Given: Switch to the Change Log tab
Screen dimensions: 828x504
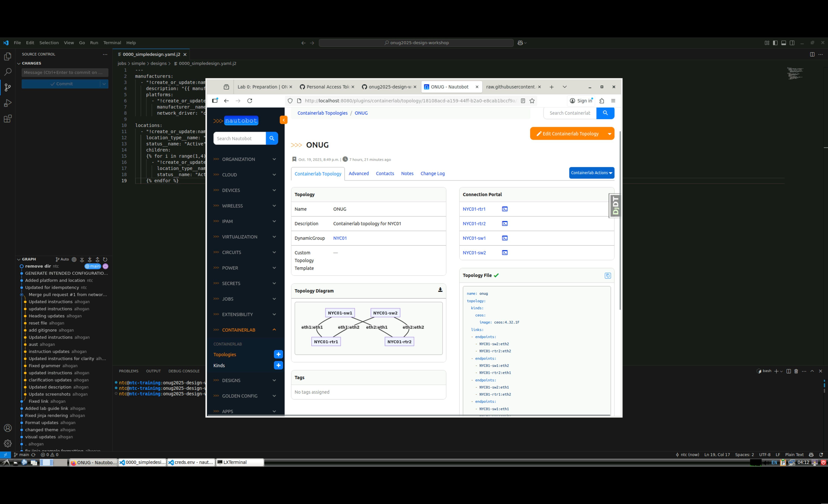Looking at the screenshot, I should point(432,173).
